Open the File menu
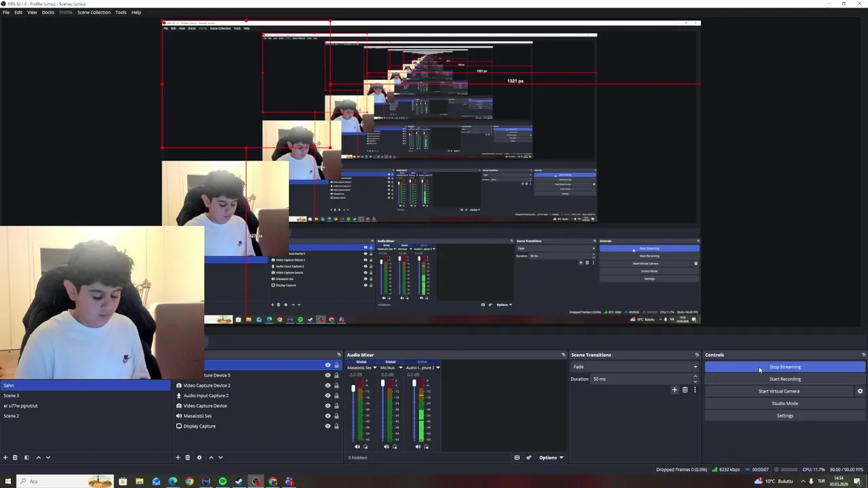The height and width of the screenshot is (488, 868). pyautogui.click(x=6, y=12)
